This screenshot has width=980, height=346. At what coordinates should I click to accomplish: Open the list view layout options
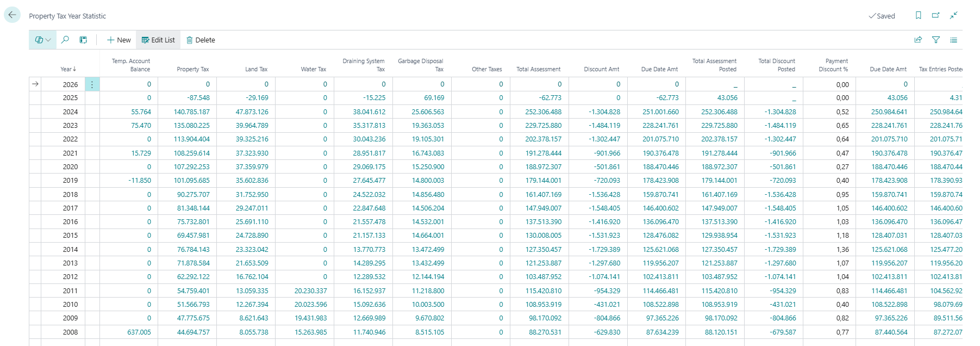point(953,40)
